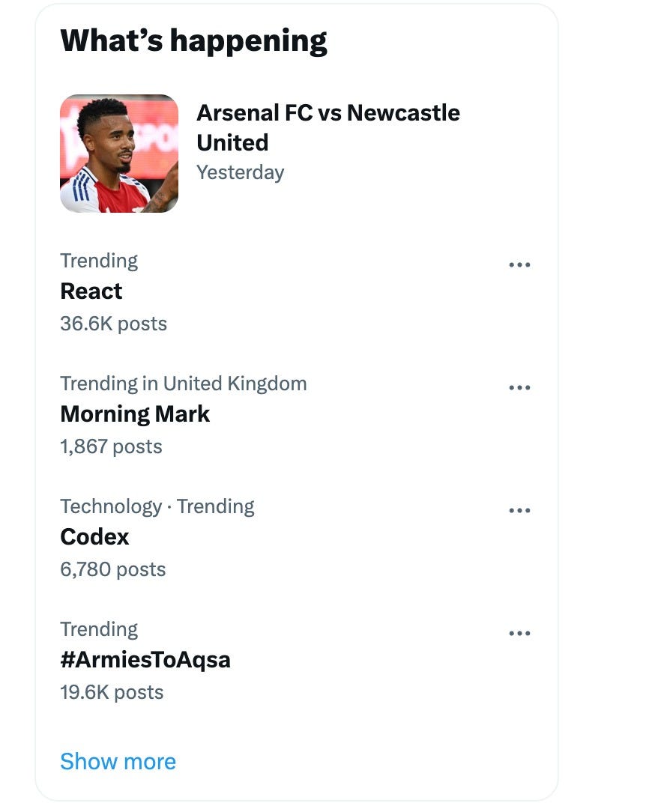Screen dimensions: 670x812
Task: View the Codex trending topic
Action: pyautogui.click(x=94, y=537)
